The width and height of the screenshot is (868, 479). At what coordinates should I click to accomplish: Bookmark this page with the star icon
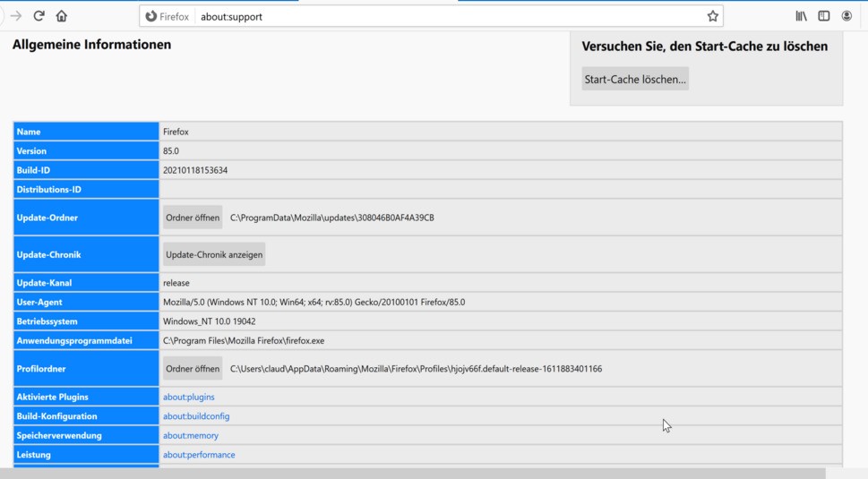point(712,16)
